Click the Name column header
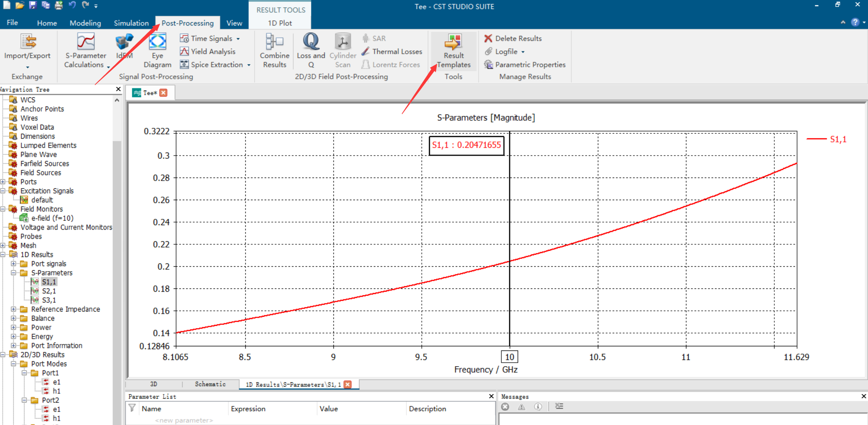The height and width of the screenshot is (425, 868). 151,409
